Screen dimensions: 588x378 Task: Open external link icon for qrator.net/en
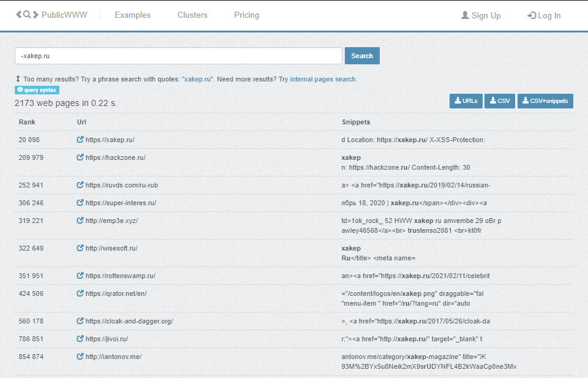[x=80, y=293]
